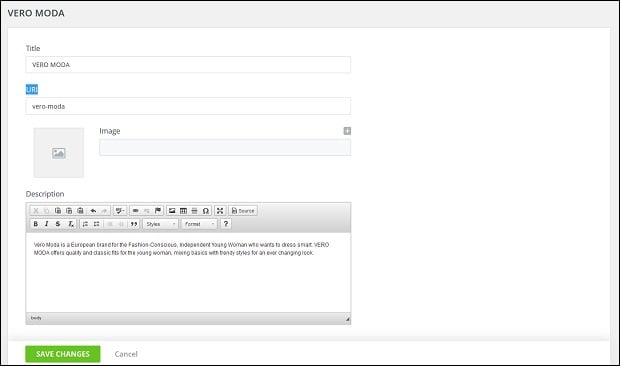Undo the last edit in description
Image resolution: width=620 pixels, height=366 pixels.
[93, 211]
